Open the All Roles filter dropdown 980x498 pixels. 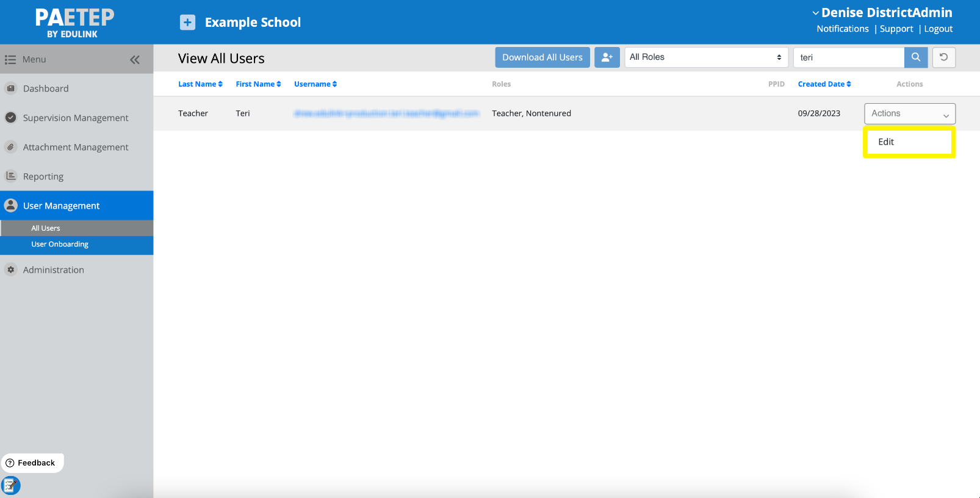coord(707,57)
